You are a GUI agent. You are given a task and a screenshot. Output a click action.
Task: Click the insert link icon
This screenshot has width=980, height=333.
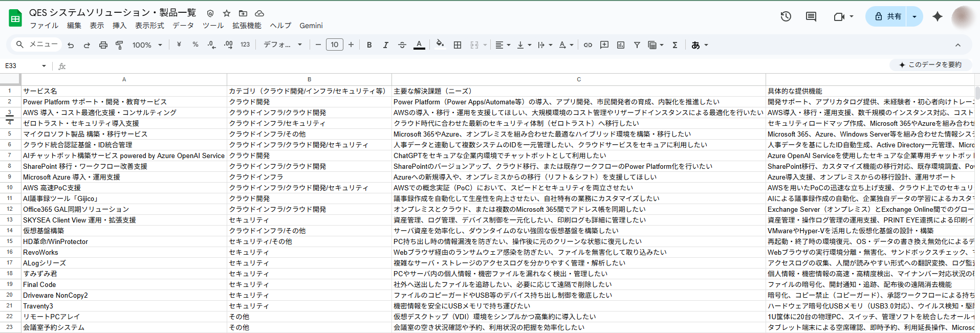[x=588, y=45]
